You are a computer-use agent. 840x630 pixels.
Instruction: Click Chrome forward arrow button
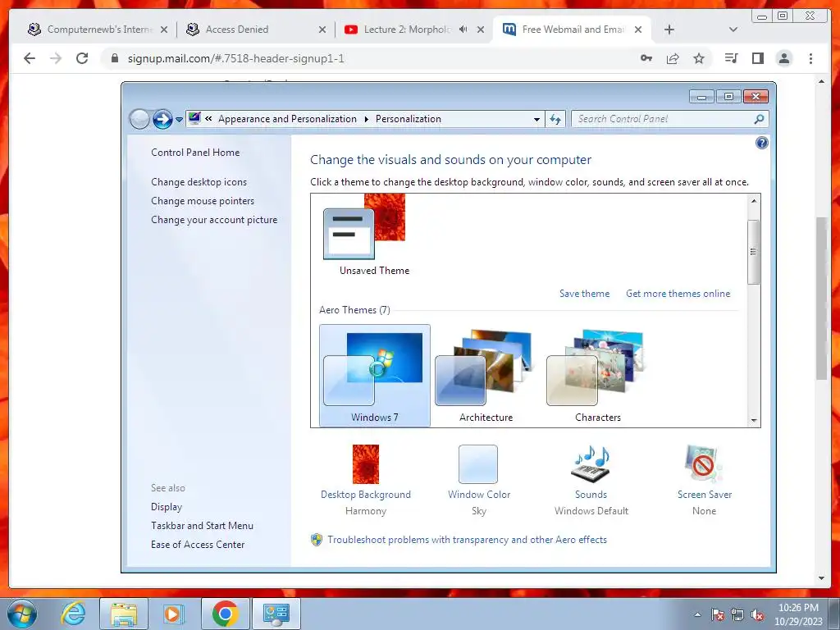coord(56,58)
